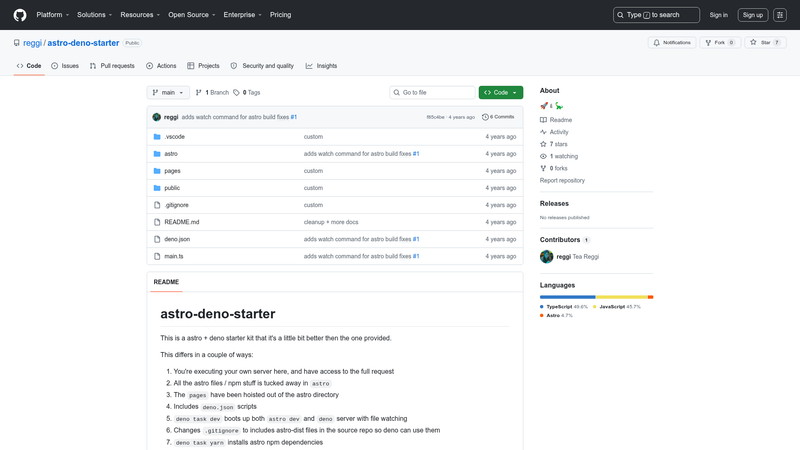Image resolution: width=800 pixels, height=450 pixels.
Task: Open Activity link in About
Action: pyautogui.click(x=554, y=132)
